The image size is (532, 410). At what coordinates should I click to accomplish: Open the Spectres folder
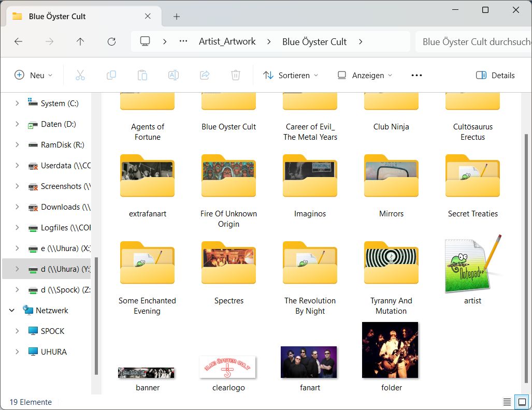point(228,273)
